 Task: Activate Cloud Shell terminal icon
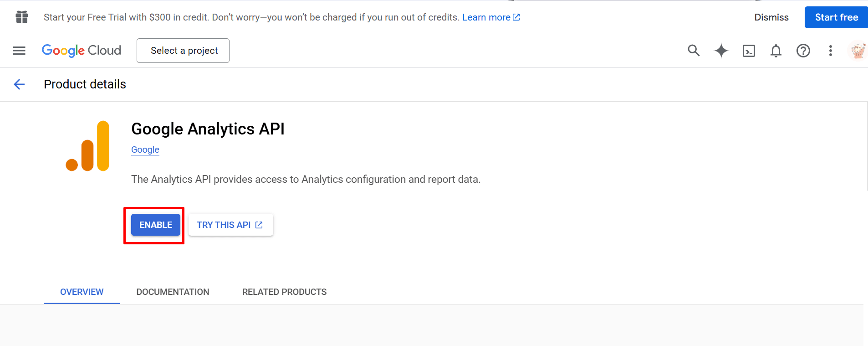[x=749, y=51]
